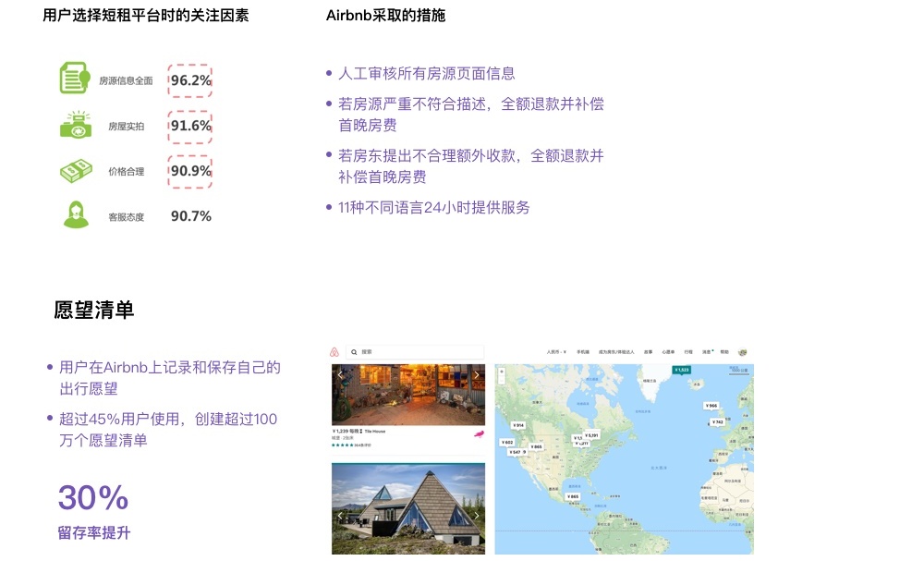Select the highlighted ￥1,523 map price marker
This screenshot has width=924, height=561.
click(x=681, y=370)
